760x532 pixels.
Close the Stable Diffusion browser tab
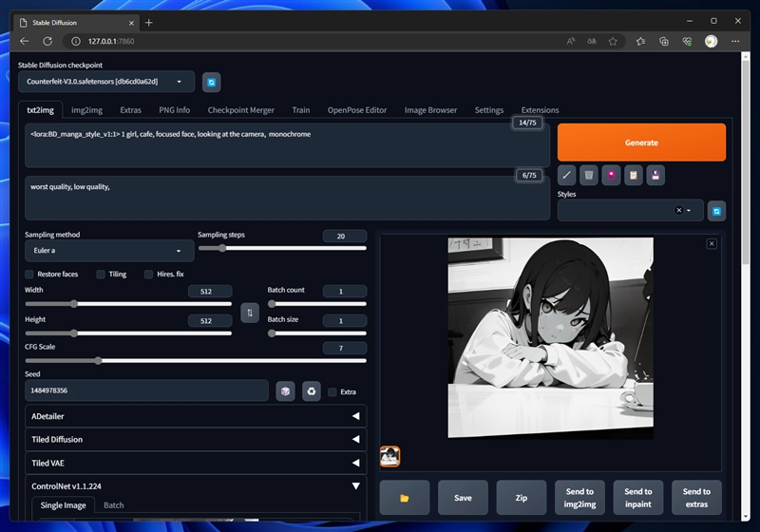131,23
